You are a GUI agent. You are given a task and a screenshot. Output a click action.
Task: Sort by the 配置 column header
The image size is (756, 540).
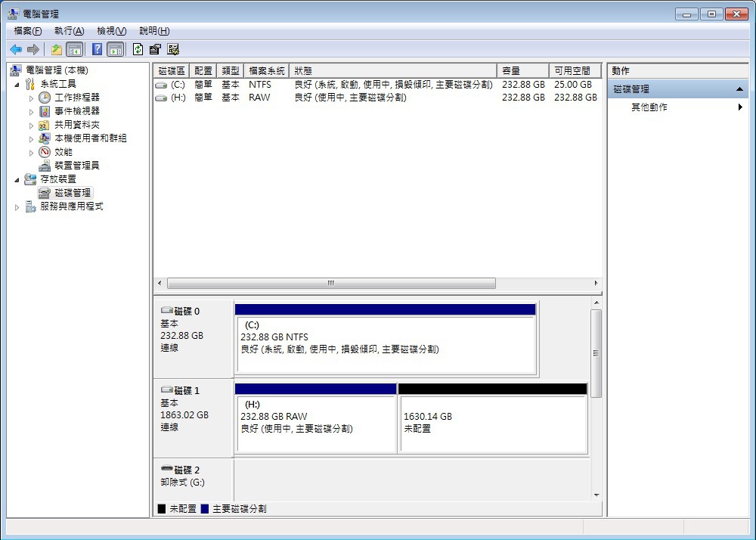tap(203, 71)
